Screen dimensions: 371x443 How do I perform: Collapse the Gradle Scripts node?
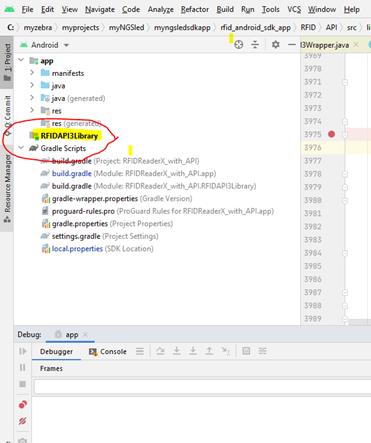point(21,148)
